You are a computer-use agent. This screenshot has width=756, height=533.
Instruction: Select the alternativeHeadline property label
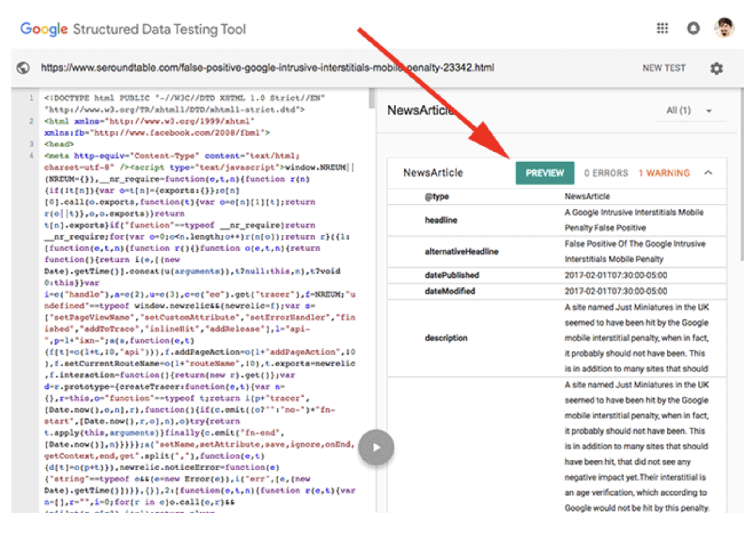pos(462,251)
